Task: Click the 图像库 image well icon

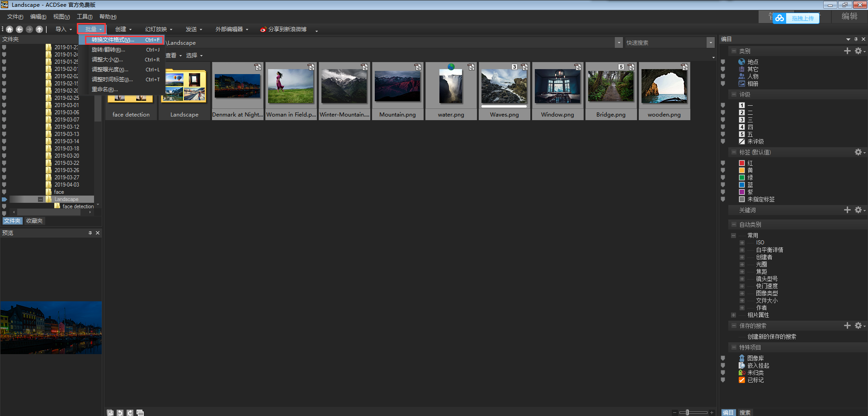Action: (x=742, y=358)
